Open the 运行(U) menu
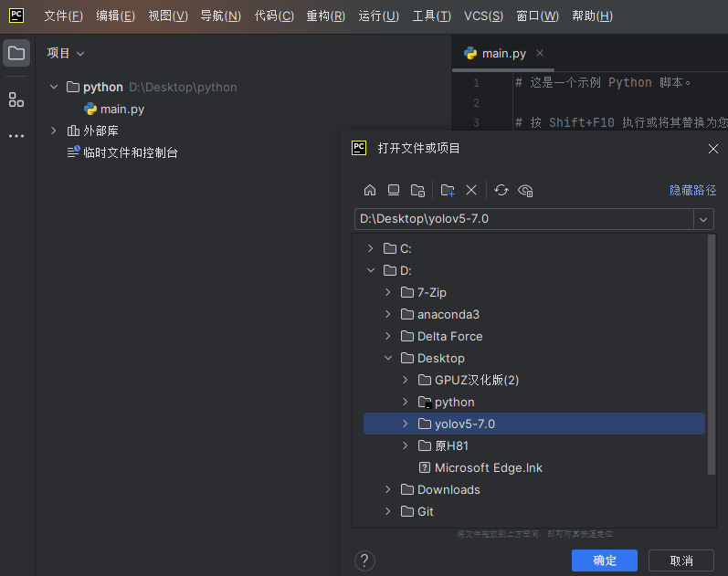Screen dimensions: 728x576 pos(378,16)
